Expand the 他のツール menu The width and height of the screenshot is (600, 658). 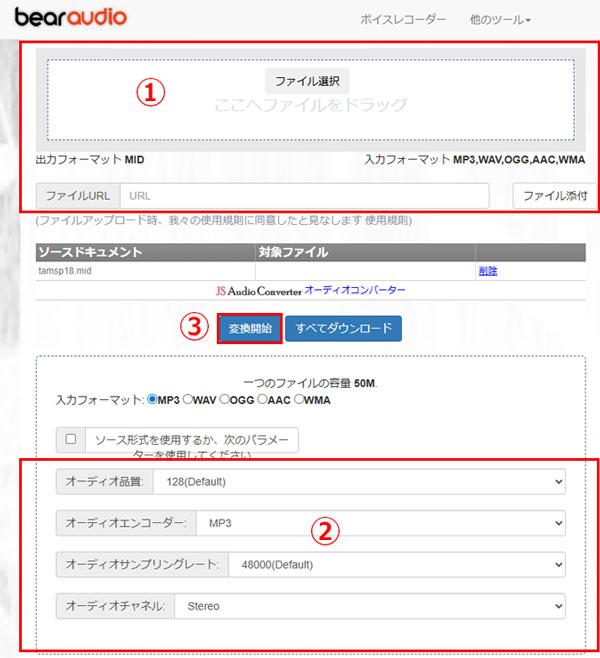point(499,19)
